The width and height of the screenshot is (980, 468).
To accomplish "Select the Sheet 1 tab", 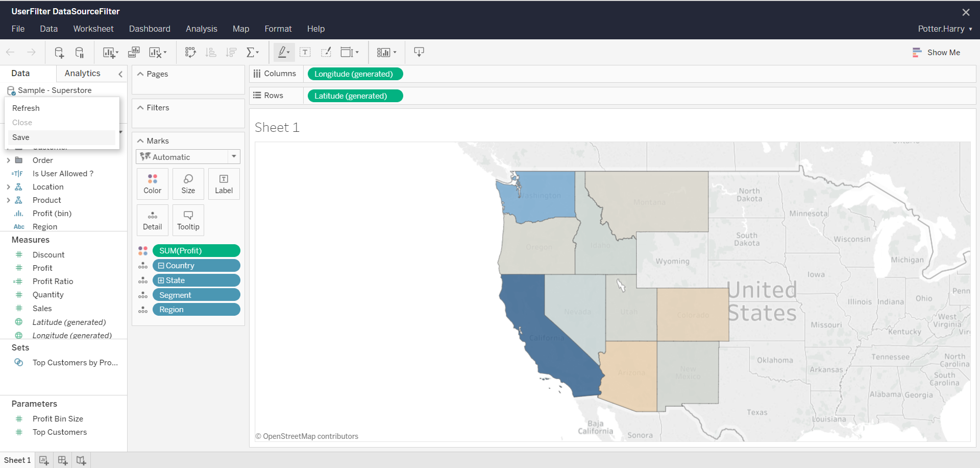I will point(17,460).
